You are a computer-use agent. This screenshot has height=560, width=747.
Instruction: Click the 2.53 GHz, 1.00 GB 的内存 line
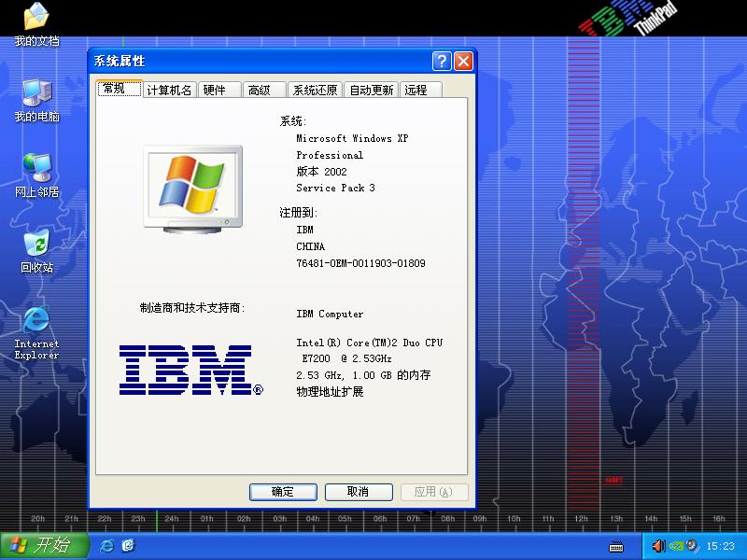(363, 375)
